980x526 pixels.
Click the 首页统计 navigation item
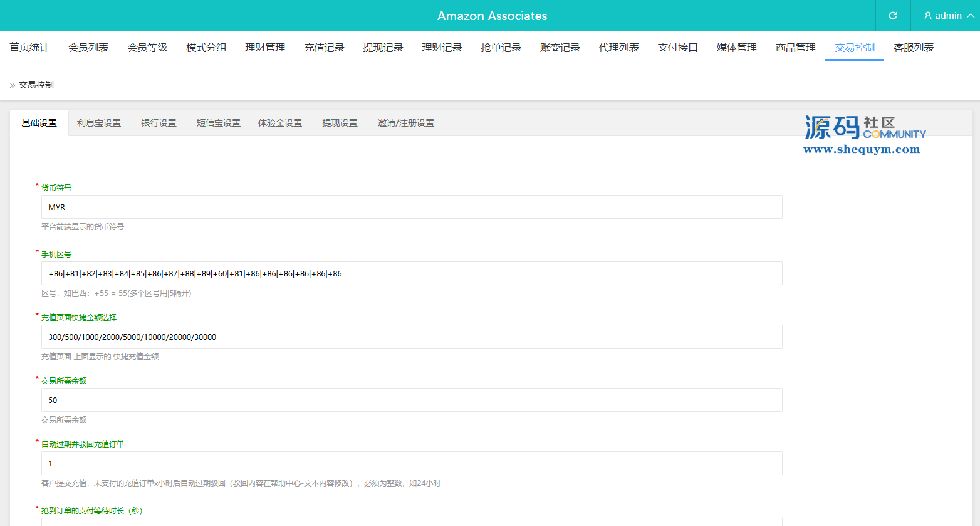[29, 48]
